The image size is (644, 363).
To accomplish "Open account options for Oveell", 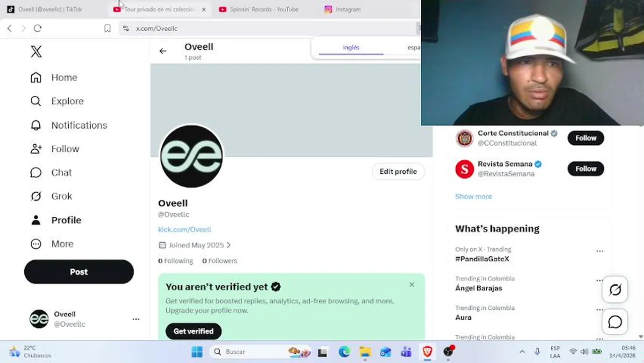I will click(x=136, y=319).
